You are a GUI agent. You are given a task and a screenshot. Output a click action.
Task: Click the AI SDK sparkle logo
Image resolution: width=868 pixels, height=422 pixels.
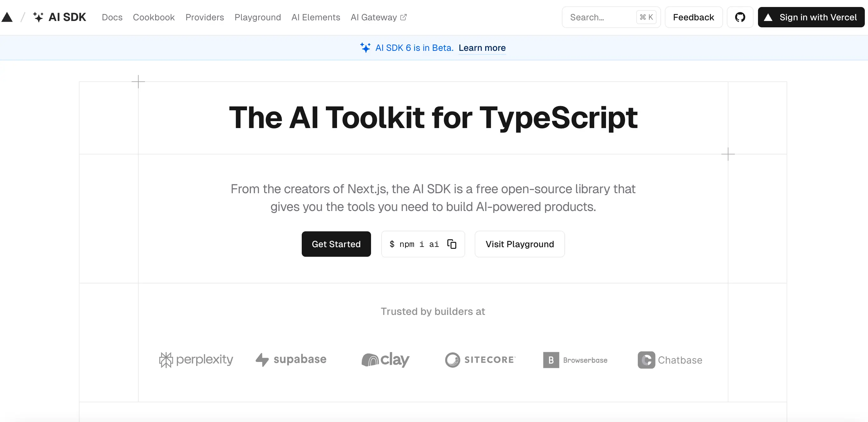click(x=38, y=17)
